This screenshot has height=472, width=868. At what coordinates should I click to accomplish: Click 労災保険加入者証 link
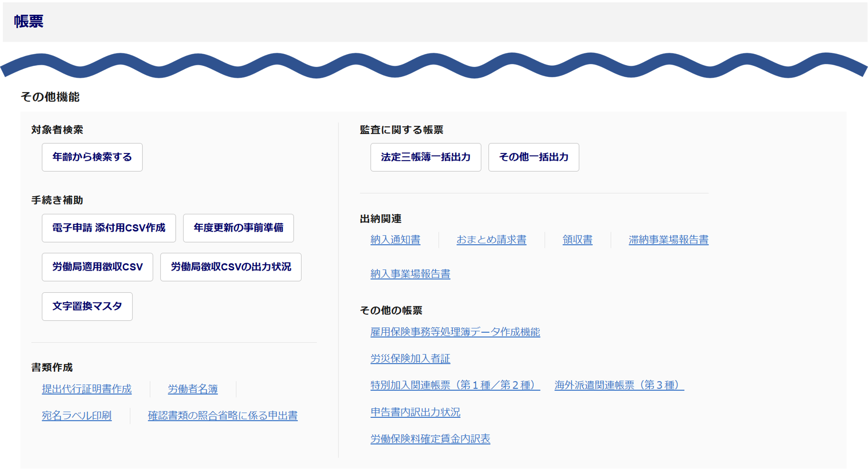point(410,358)
